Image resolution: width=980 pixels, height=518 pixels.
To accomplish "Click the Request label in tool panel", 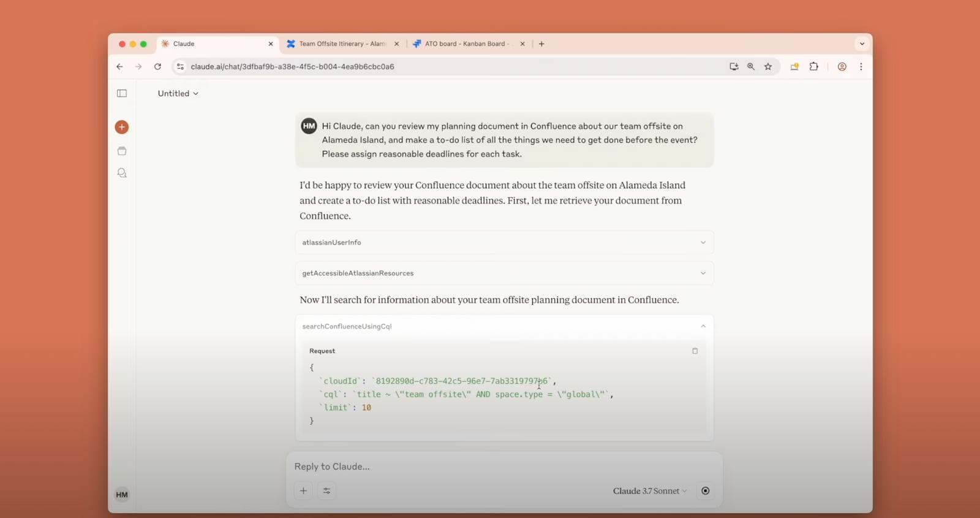I will [x=322, y=351].
